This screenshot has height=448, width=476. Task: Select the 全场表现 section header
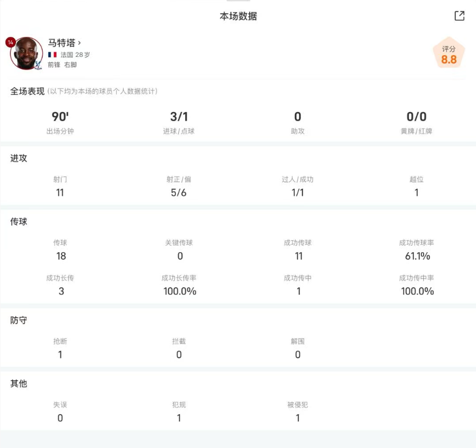coord(27,91)
